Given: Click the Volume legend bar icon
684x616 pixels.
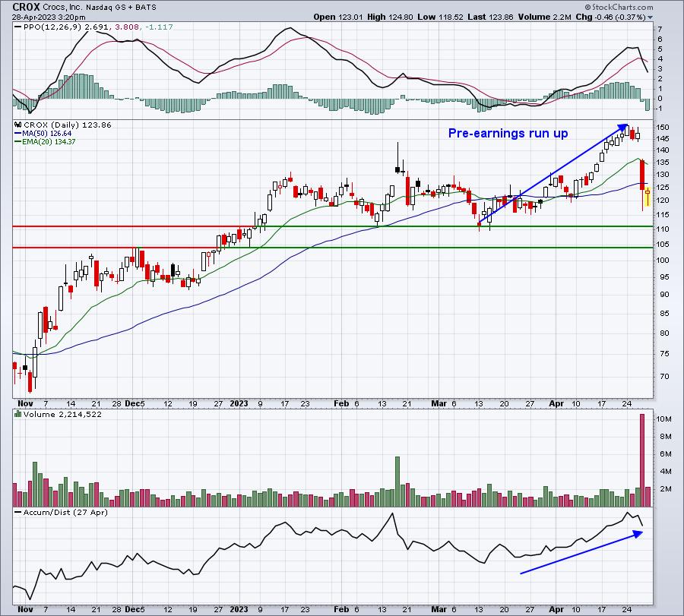Looking at the screenshot, I should (18, 414).
